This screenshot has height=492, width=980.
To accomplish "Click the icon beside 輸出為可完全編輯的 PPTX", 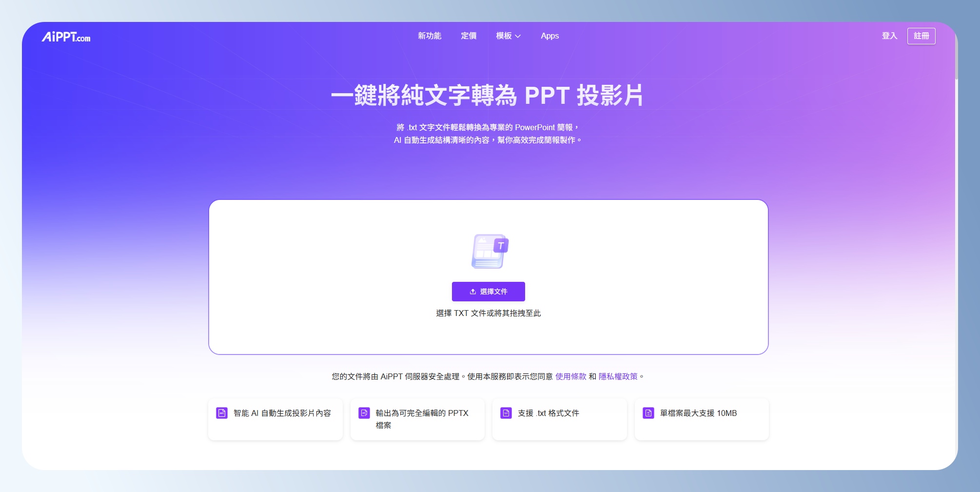I will (x=364, y=413).
